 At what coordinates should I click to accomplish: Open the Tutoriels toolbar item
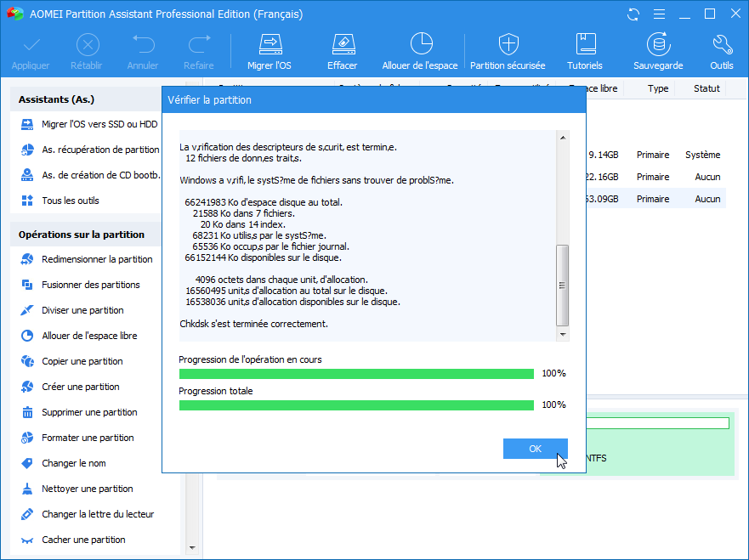[x=585, y=52]
